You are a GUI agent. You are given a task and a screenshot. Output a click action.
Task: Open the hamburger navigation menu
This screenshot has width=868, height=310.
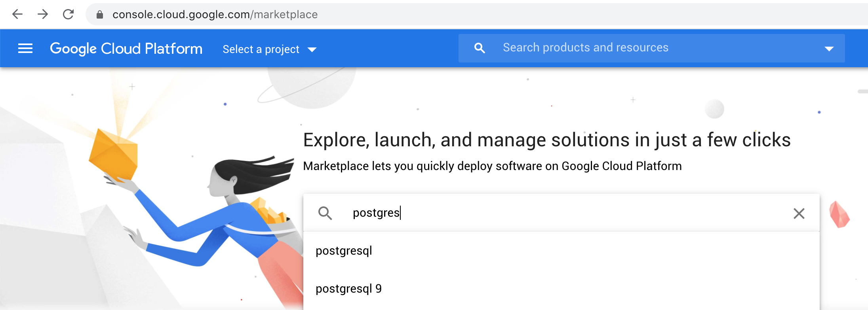(x=25, y=49)
